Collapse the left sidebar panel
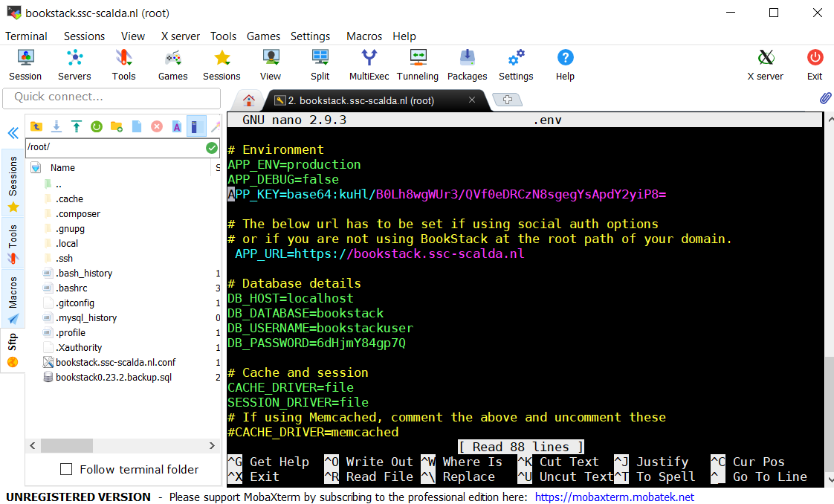This screenshot has height=504, width=834. coord(13,133)
